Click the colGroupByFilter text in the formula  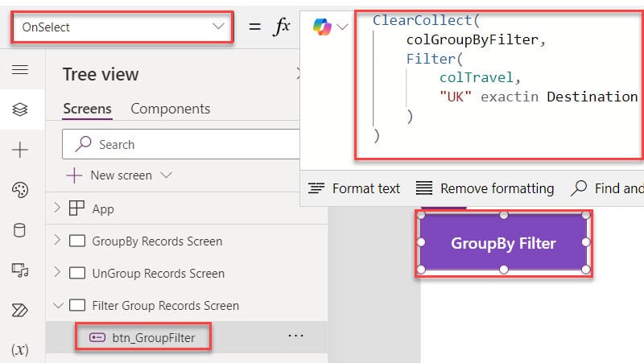pyautogui.click(x=473, y=39)
